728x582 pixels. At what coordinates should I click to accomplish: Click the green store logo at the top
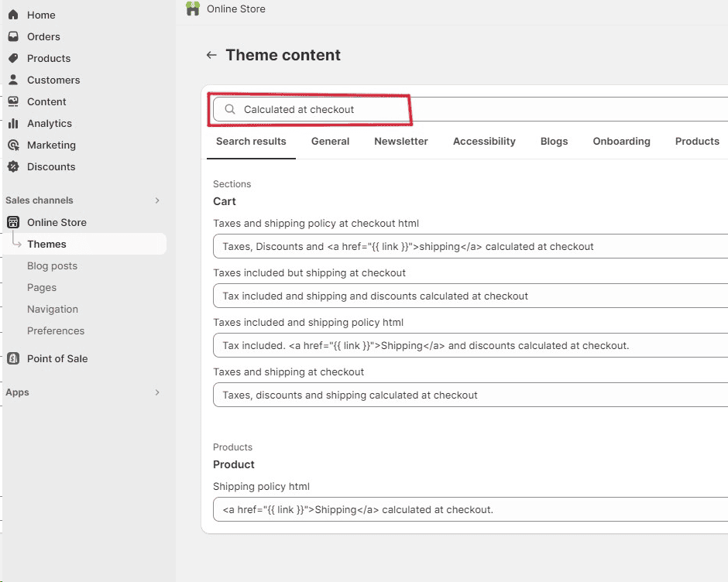point(192,9)
